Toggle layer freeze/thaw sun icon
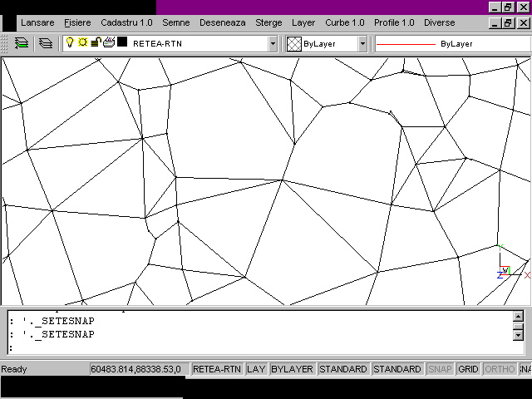 click(82, 42)
